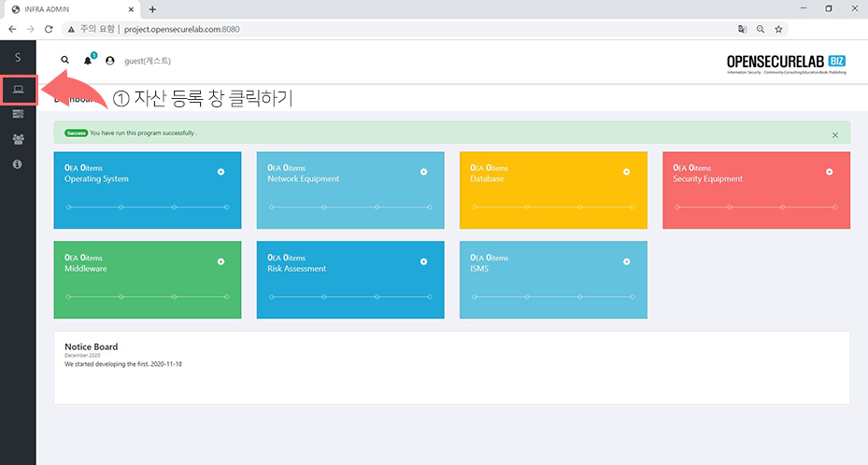868x465 pixels.
Task: Click the guest user avatar icon
Action: pyautogui.click(x=110, y=61)
